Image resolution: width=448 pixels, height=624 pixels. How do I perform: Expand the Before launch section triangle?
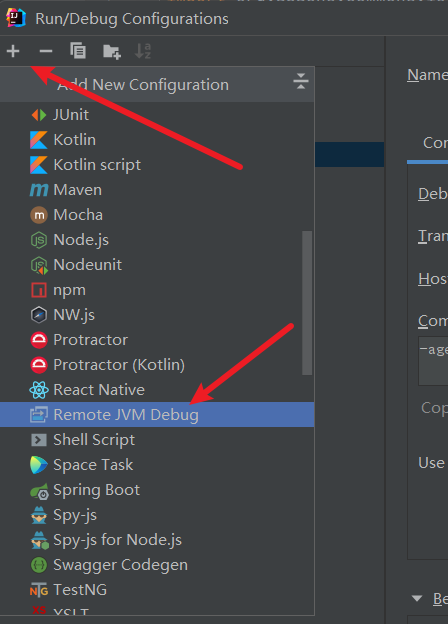(417, 598)
